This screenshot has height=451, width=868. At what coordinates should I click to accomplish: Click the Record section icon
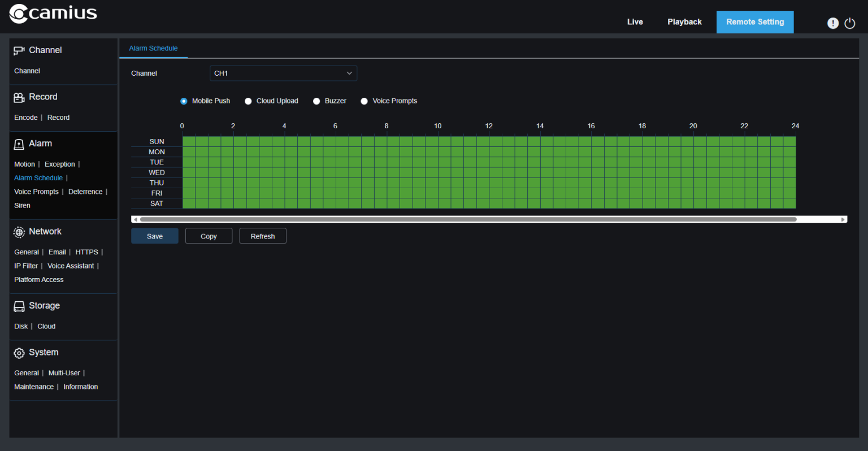pyautogui.click(x=19, y=97)
